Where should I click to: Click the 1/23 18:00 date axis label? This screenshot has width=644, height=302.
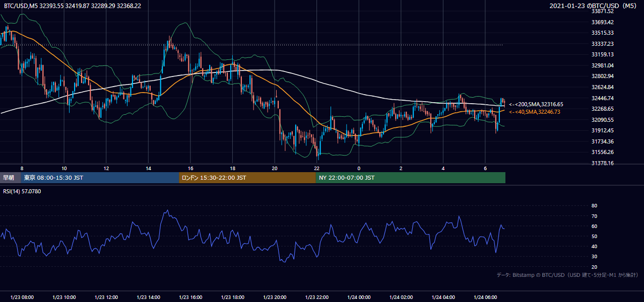[x=233, y=297]
